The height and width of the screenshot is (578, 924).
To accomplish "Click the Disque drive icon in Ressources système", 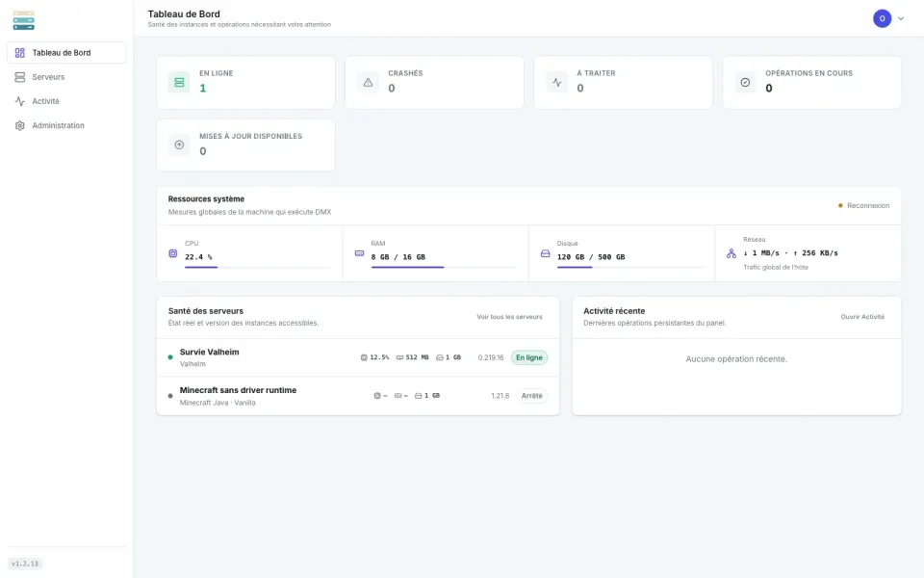I will coord(545,253).
